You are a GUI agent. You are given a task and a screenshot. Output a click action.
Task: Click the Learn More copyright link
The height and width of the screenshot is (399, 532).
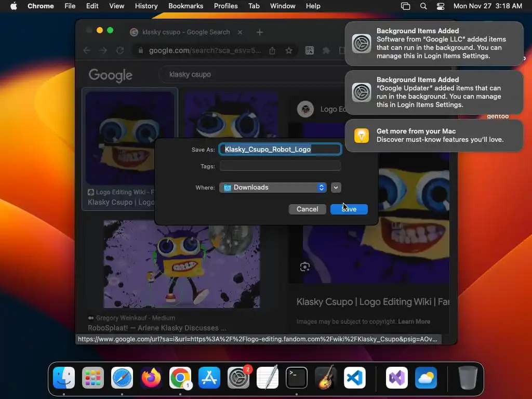[414, 322]
